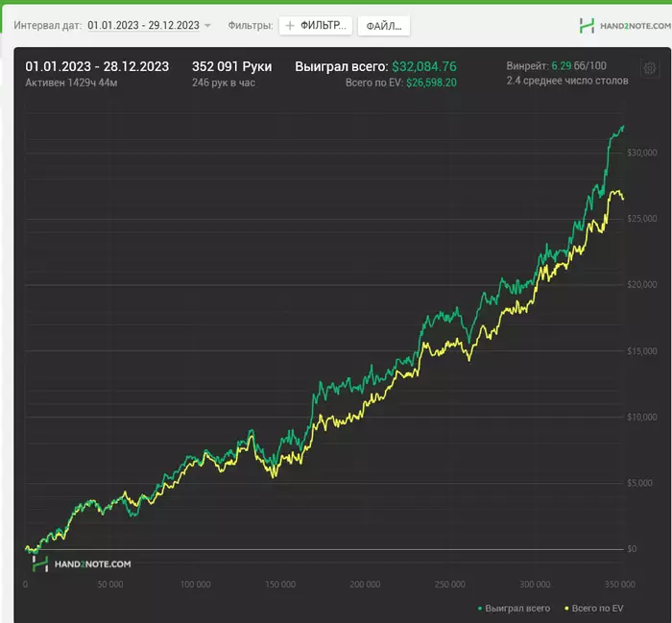
Task: Click the $20,000 y-axis label
Action: pos(641,284)
